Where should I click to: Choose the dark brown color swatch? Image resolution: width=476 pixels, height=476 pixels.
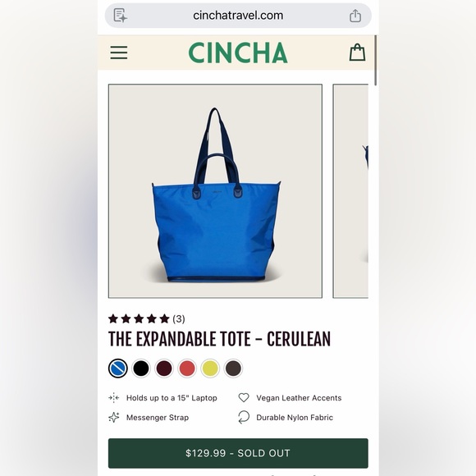233,368
